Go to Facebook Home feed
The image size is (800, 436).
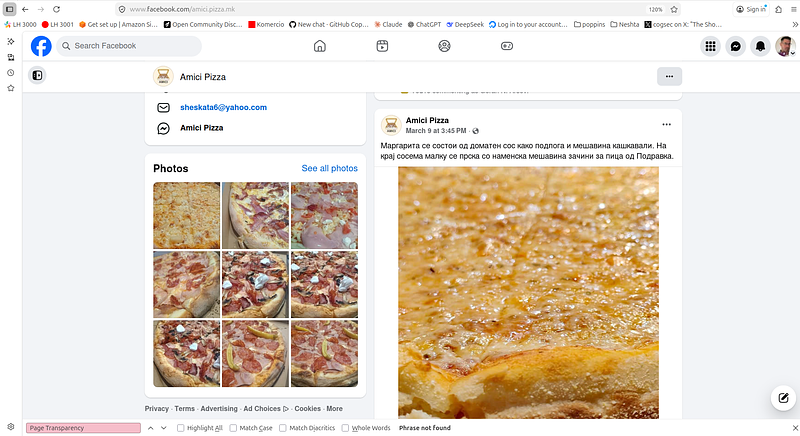pos(320,46)
